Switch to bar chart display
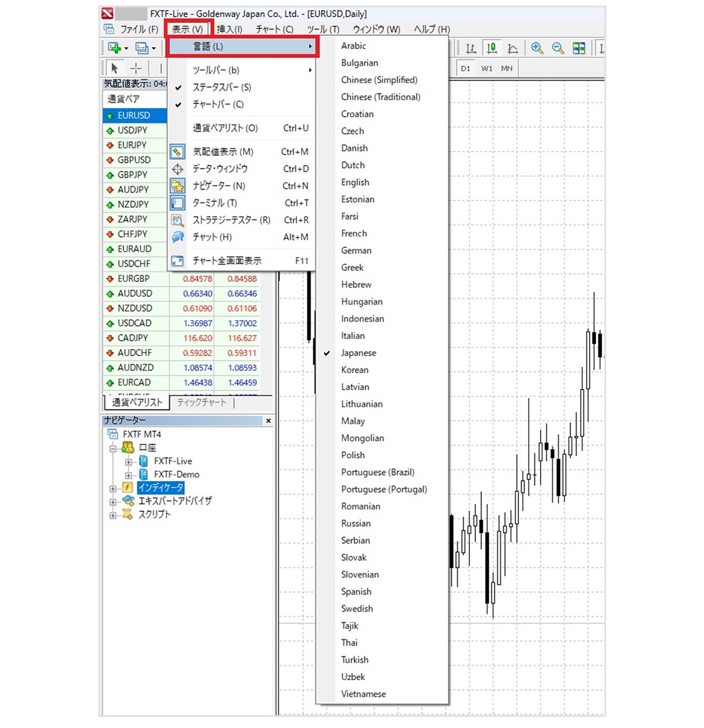The height and width of the screenshot is (728, 704). point(471,48)
